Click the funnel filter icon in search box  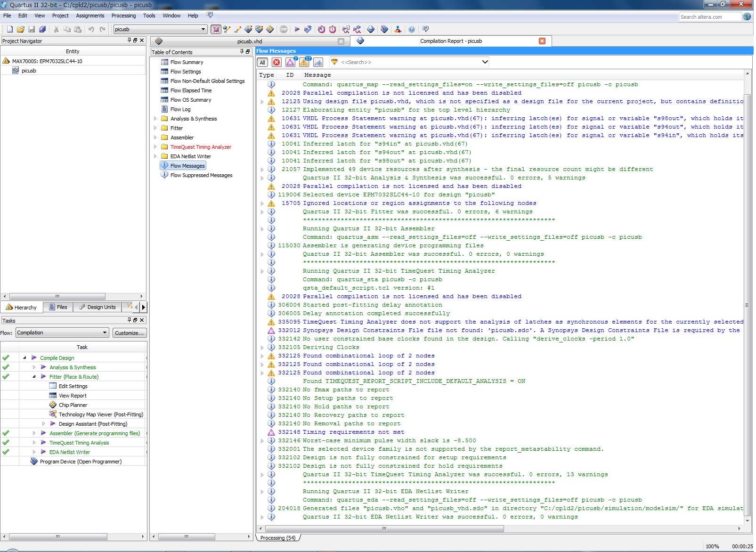(x=334, y=62)
